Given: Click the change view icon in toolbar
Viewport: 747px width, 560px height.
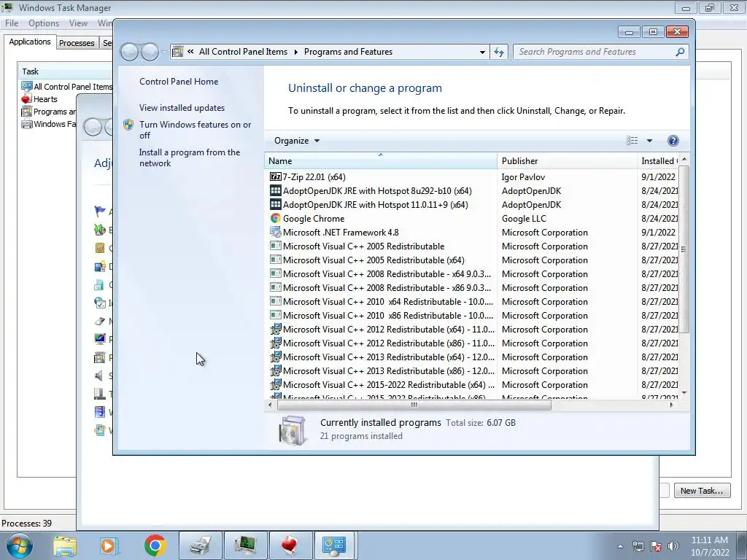Looking at the screenshot, I should (x=632, y=141).
